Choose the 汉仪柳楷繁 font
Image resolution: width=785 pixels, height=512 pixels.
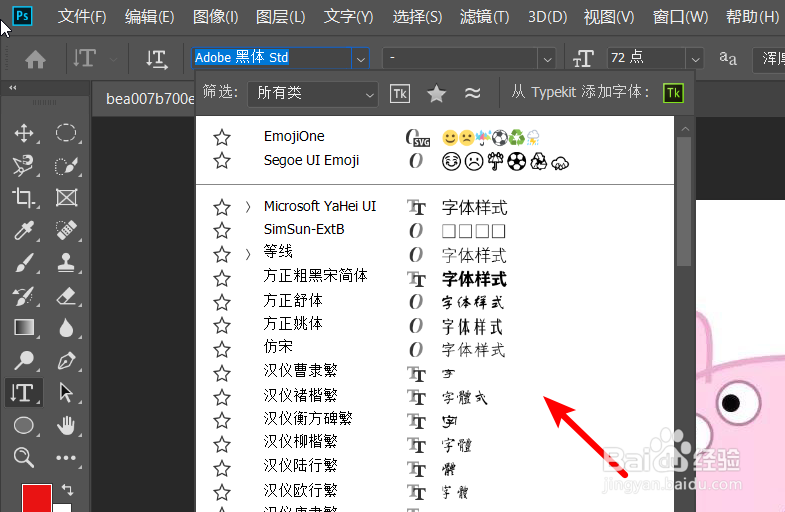tap(300, 442)
